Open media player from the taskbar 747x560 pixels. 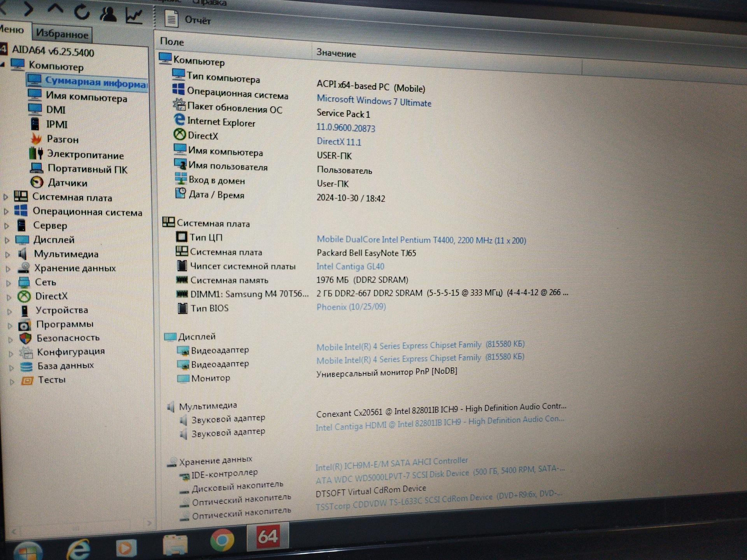click(x=126, y=548)
